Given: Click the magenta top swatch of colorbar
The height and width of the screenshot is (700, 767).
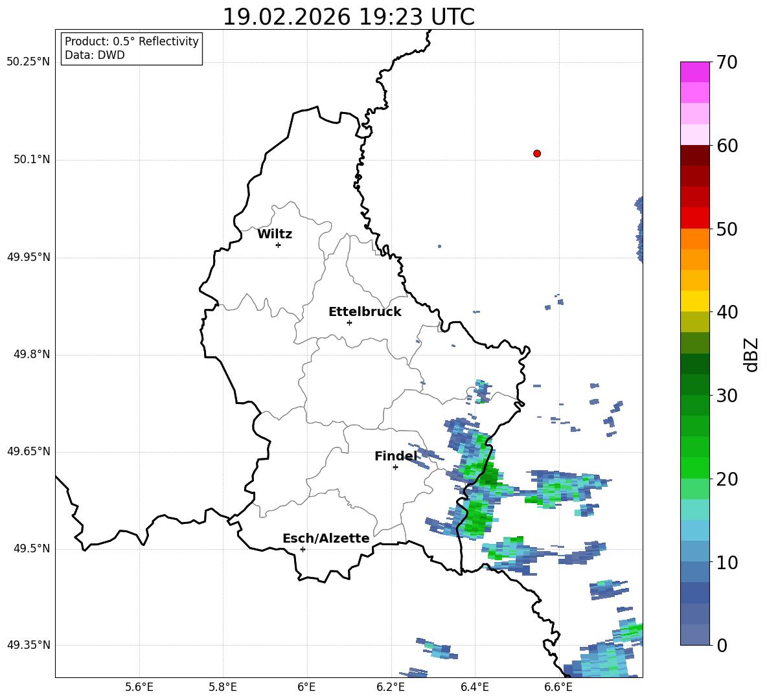Looking at the screenshot, I should pos(695,72).
